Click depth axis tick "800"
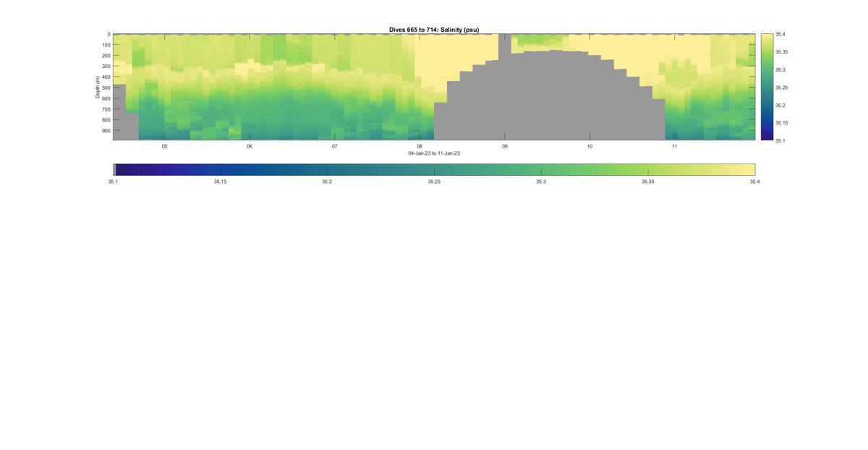The height and width of the screenshot is (450, 868). point(106,120)
